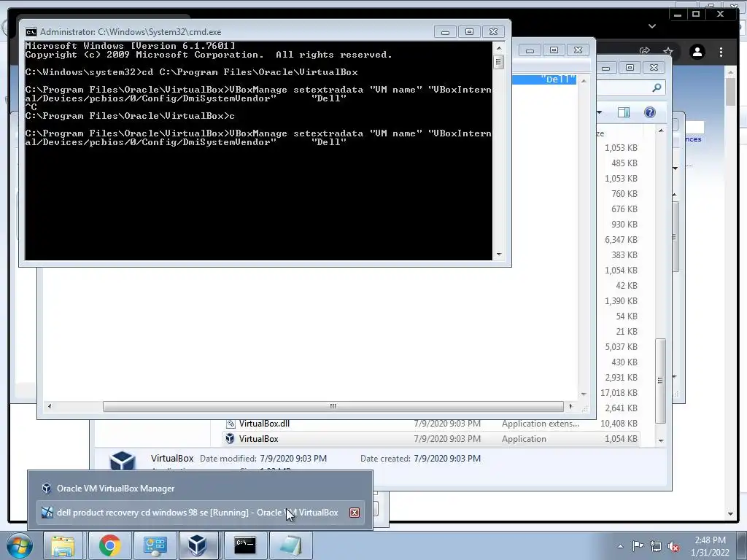Click inside the command prompt text area
Viewport: 747px width, 560px height.
[x=259, y=150]
